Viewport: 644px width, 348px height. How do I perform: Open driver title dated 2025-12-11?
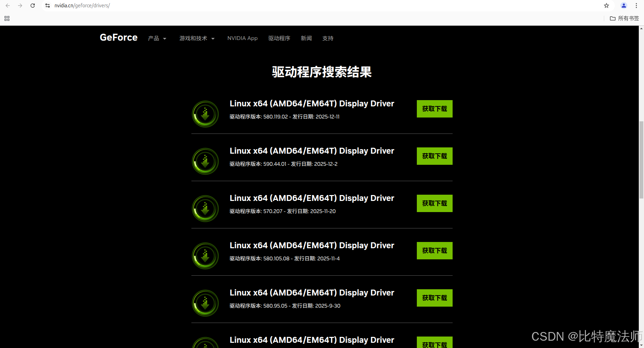[312, 104]
